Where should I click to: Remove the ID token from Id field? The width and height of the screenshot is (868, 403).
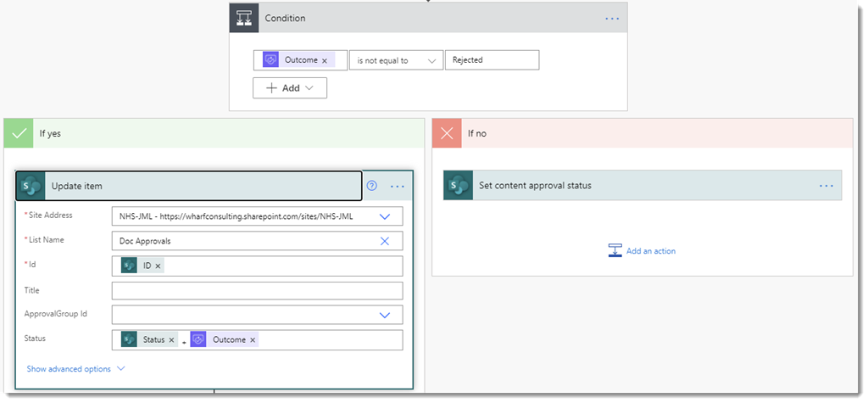[x=159, y=266]
